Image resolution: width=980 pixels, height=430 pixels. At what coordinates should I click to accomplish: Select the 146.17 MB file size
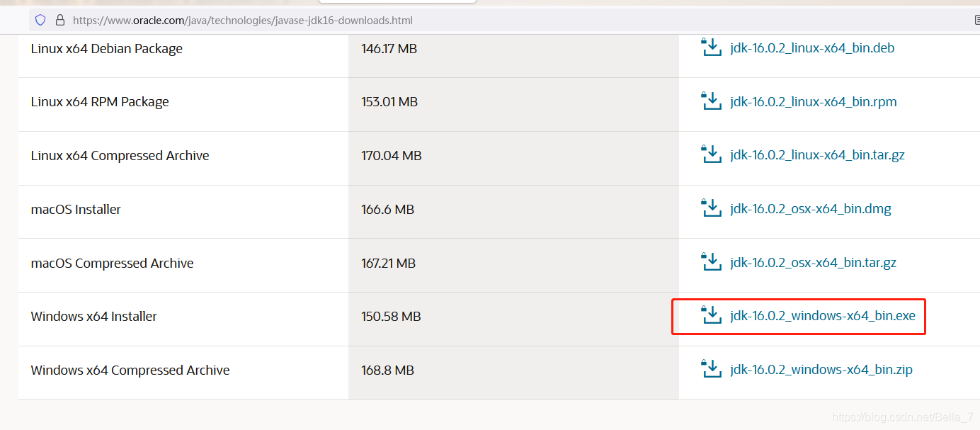point(389,49)
